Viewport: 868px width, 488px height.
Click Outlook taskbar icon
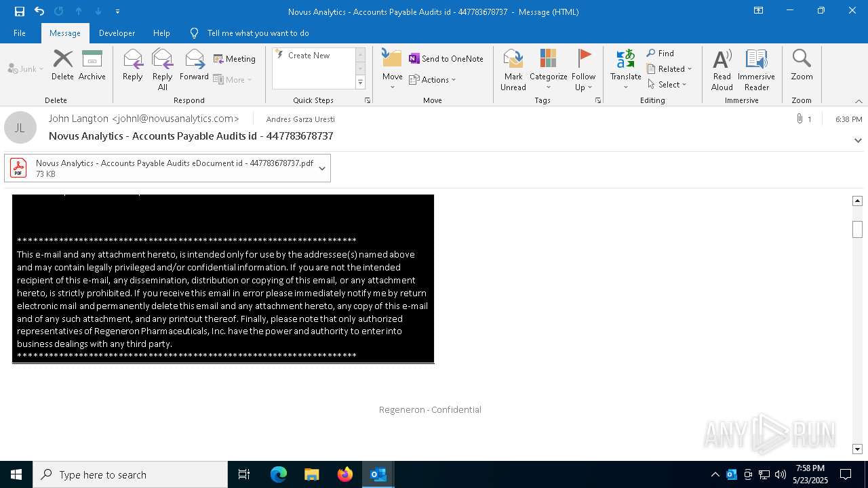pos(378,474)
